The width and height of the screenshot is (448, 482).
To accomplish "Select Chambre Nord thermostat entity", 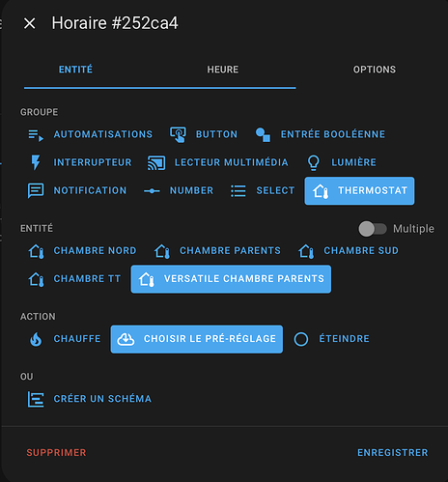I will point(83,251).
